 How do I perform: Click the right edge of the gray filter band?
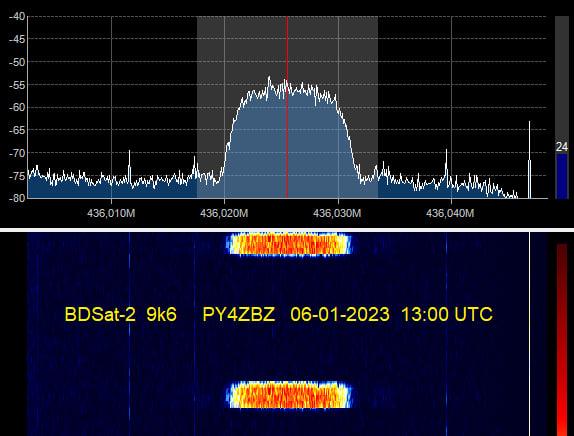coord(378,107)
